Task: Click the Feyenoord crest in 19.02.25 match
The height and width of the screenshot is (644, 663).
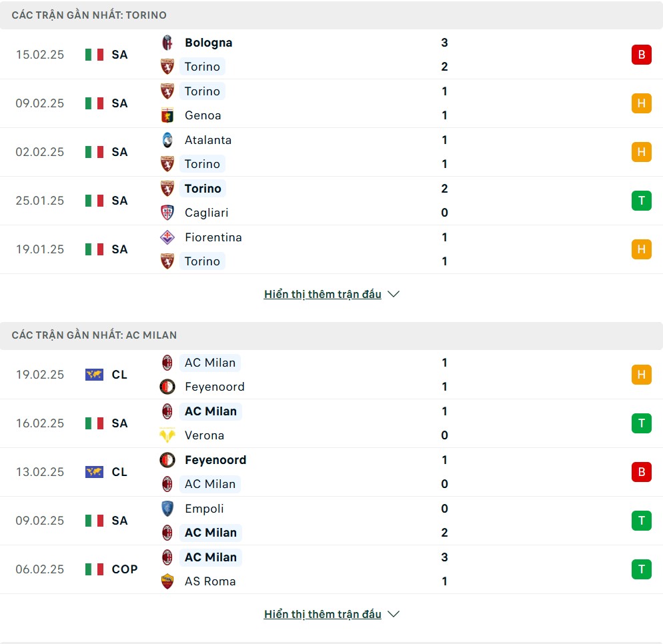Action: [x=167, y=387]
